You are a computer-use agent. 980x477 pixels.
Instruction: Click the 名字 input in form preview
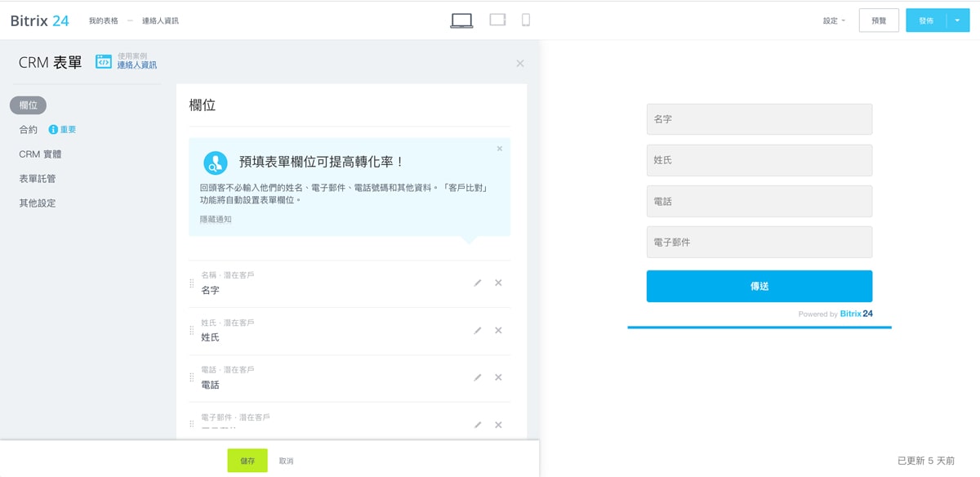(x=759, y=119)
